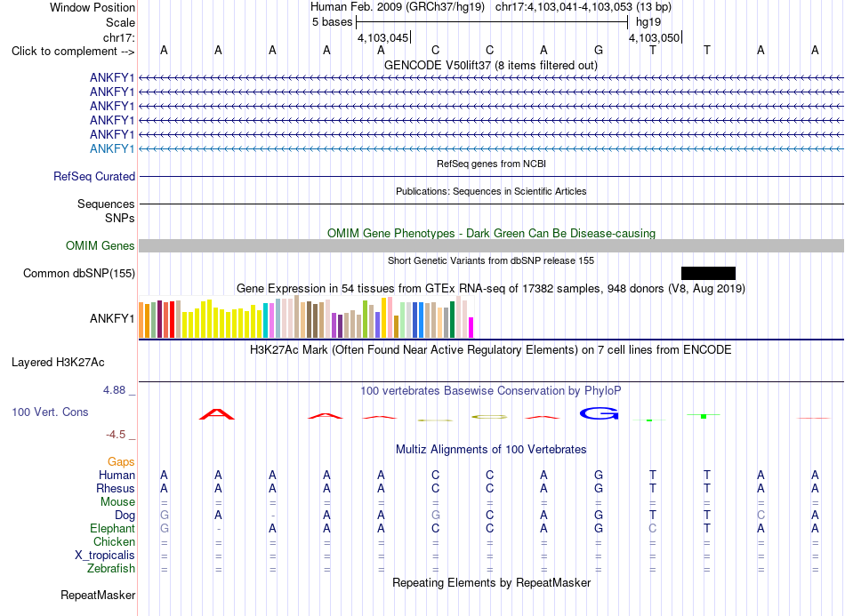The width and height of the screenshot is (845, 616).
Task: Click the X_tropicalis alignment row label
Action: [x=105, y=555]
